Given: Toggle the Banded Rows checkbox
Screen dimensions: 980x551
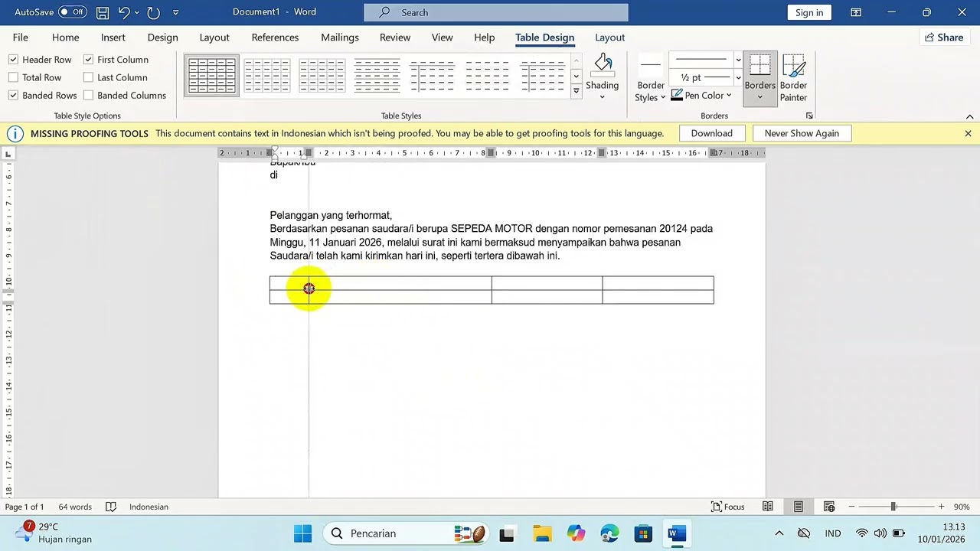Looking at the screenshot, I should click(x=13, y=96).
